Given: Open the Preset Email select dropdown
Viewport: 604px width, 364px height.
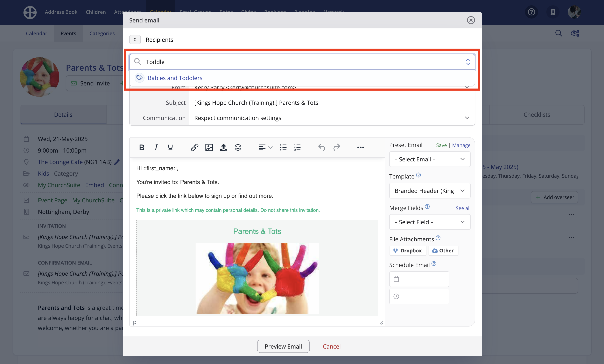Looking at the screenshot, I should click(x=430, y=159).
